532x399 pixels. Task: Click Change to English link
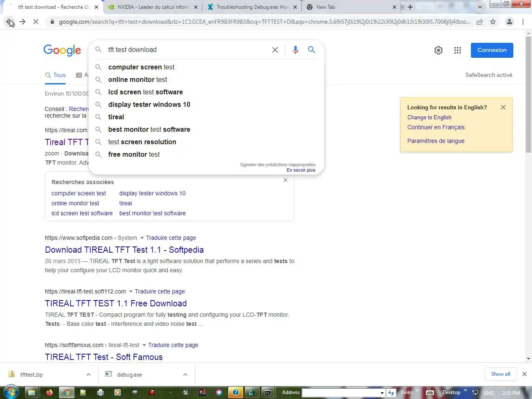[429, 117]
